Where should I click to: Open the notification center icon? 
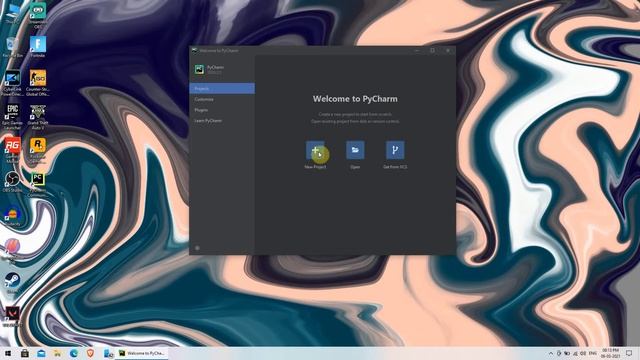(x=629, y=353)
